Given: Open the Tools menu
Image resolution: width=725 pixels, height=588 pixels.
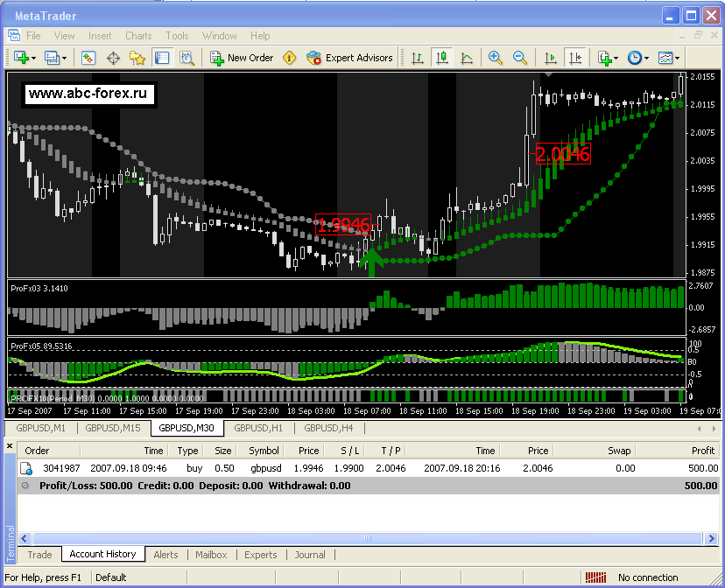Looking at the screenshot, I should 177,36.
